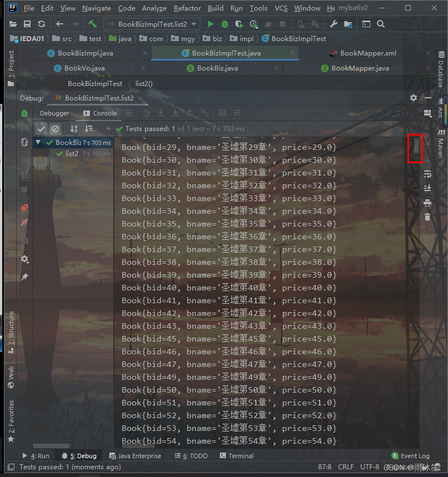Expand the hidden test toolbar chevron
Screen dimensions: 448x477
(108, 129)
